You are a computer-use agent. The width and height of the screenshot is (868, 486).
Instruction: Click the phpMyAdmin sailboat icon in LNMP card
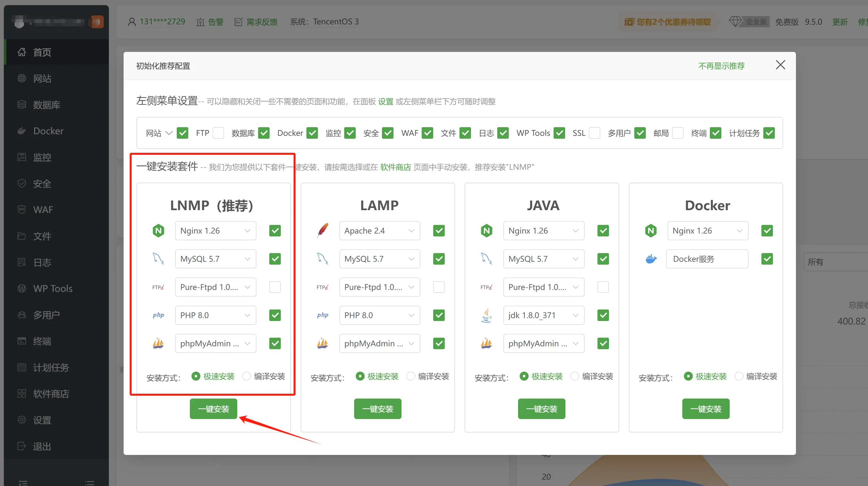[158, 343]
